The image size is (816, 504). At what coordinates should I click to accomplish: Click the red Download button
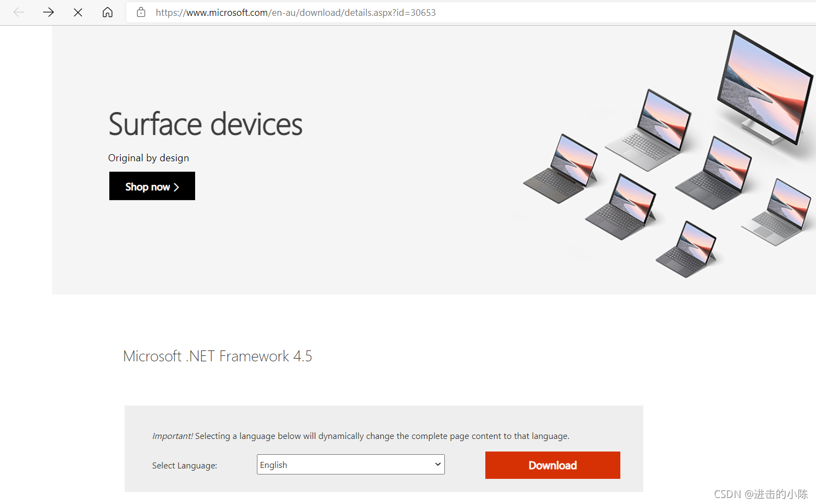pos(553,465)
